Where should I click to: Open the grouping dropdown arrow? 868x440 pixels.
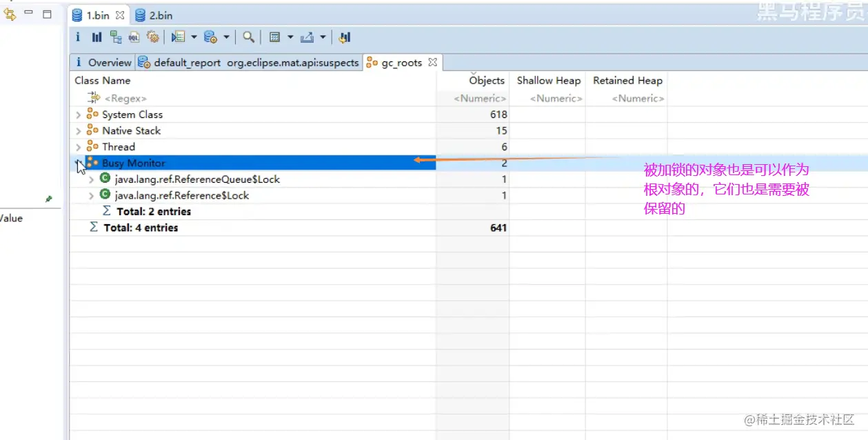click(x=290, y=37)
